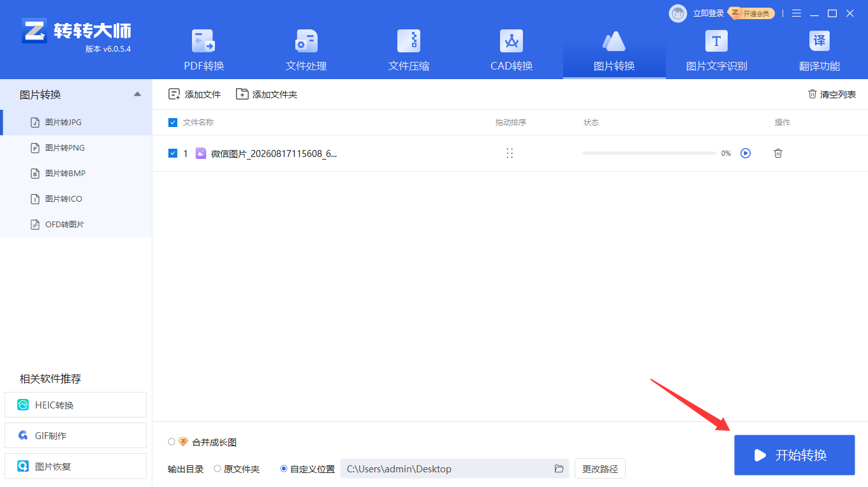Click the user avatar icon
Viewport: 868px width, 487px height.
coord(678,13)
